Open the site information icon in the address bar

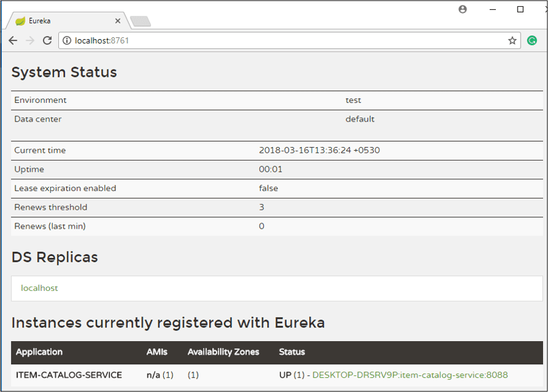[x=65, y=40]
